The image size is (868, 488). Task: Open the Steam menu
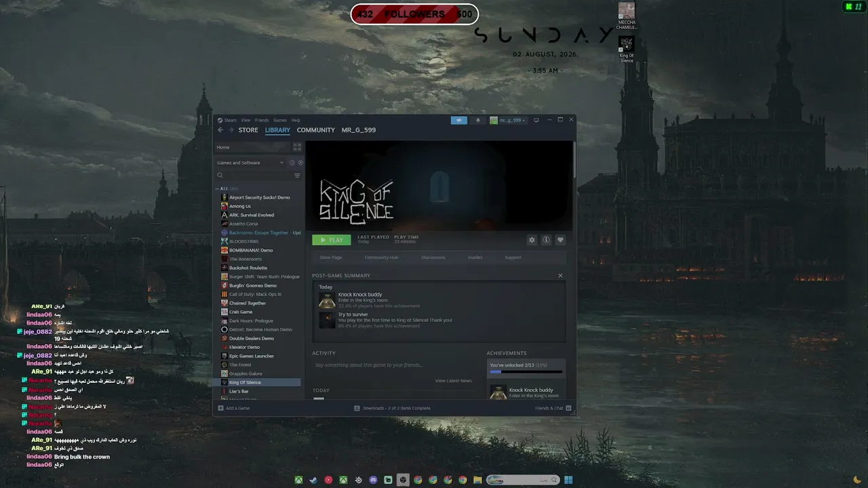pyautogui.click(x=231, y=120)
